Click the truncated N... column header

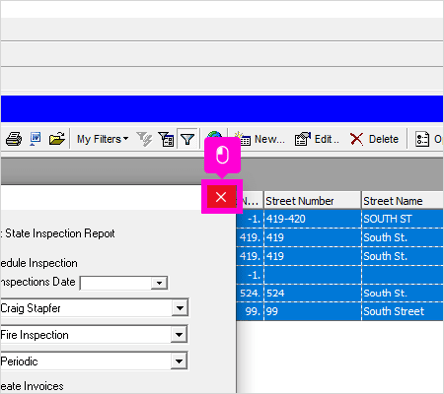pos(249,201)
